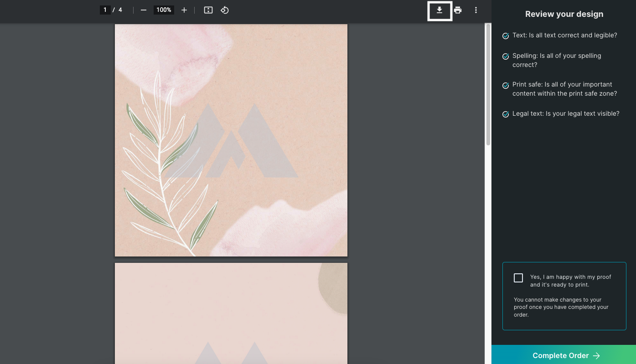Check the happy with my proof checkbox

click(x=518, y=278)
